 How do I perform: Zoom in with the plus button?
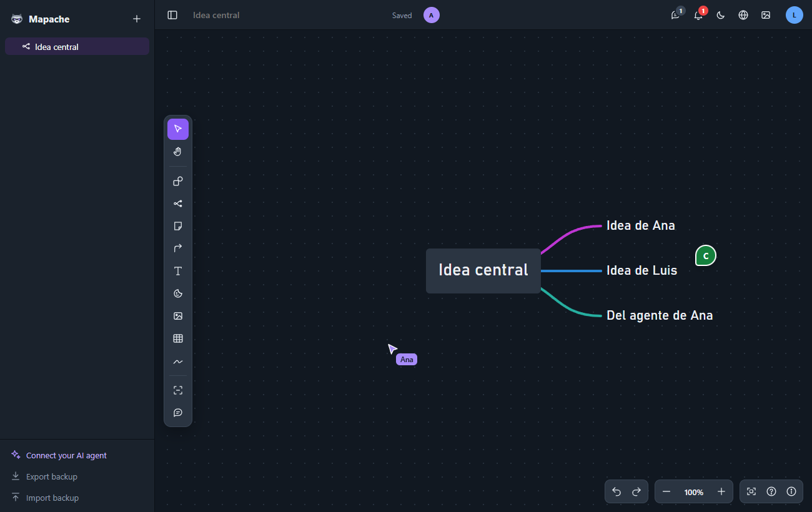(721, 491)
